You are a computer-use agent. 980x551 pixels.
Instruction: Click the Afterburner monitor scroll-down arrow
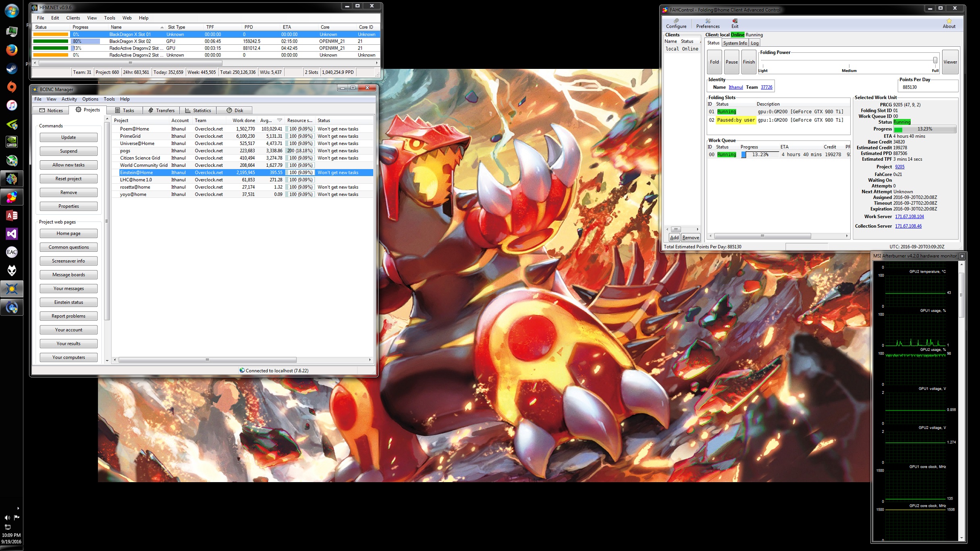tap(961, 538)
